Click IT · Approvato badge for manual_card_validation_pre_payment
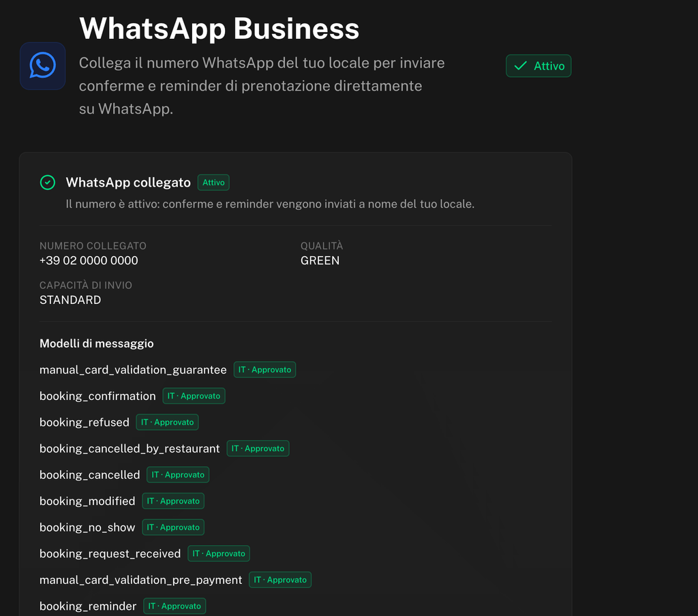 (x=280, y=579)
